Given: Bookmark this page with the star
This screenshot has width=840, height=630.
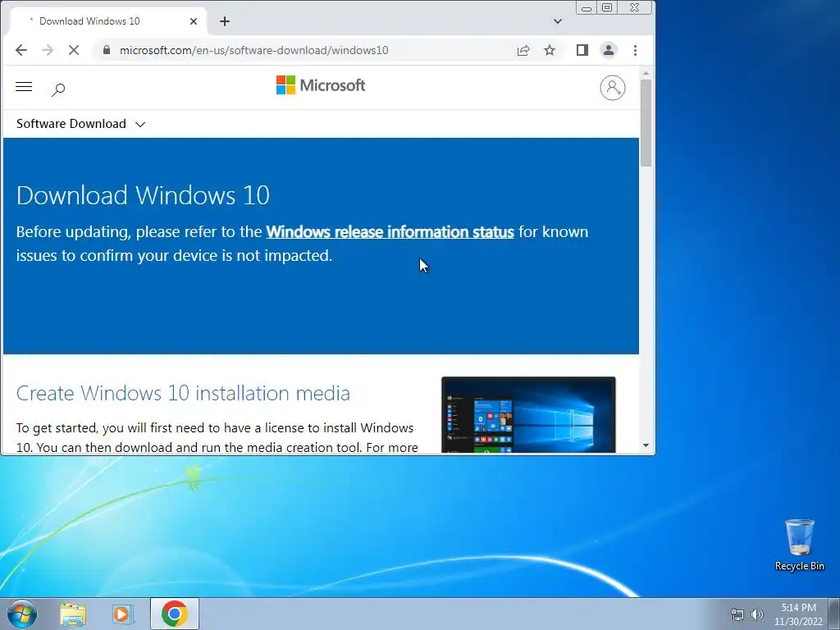Looking at the screenshot, I should [550, 50].
